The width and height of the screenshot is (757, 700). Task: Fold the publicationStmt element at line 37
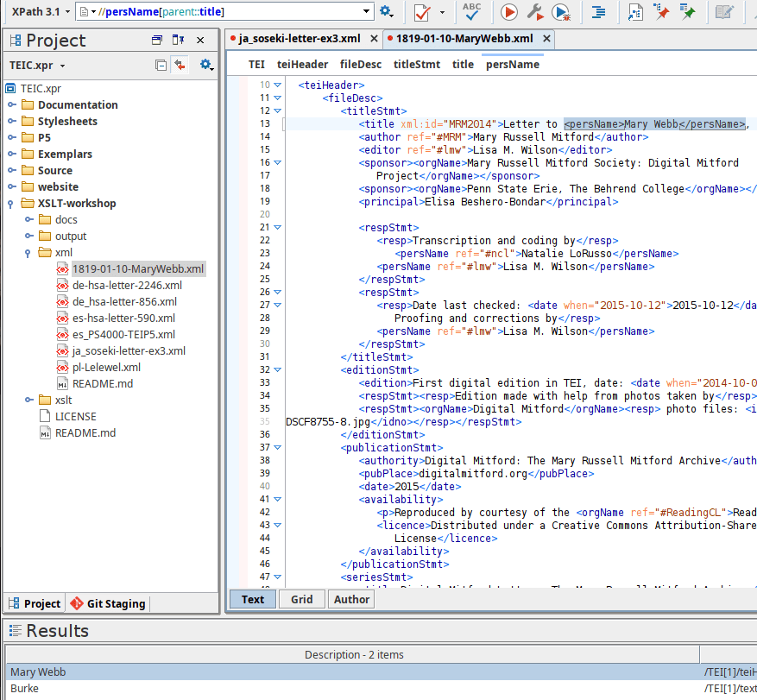click(x=278, y=447)
